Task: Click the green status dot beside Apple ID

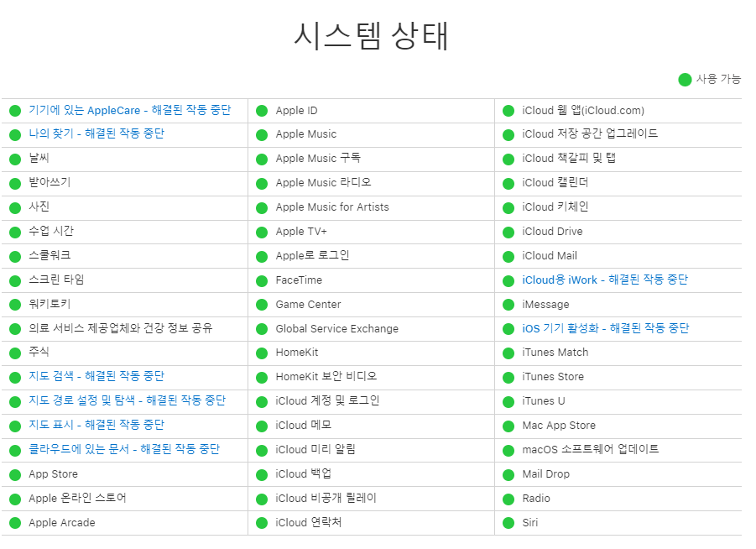Action: point(262,111)
